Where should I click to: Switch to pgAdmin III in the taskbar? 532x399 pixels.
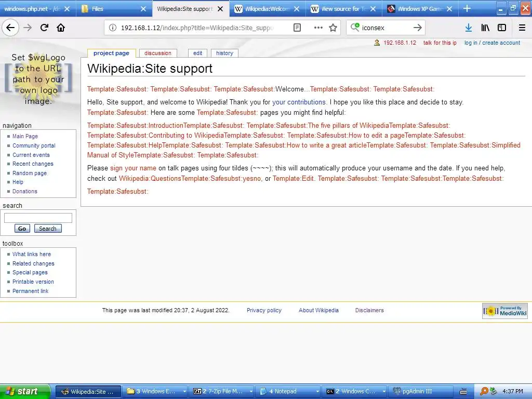coord(422,392)
